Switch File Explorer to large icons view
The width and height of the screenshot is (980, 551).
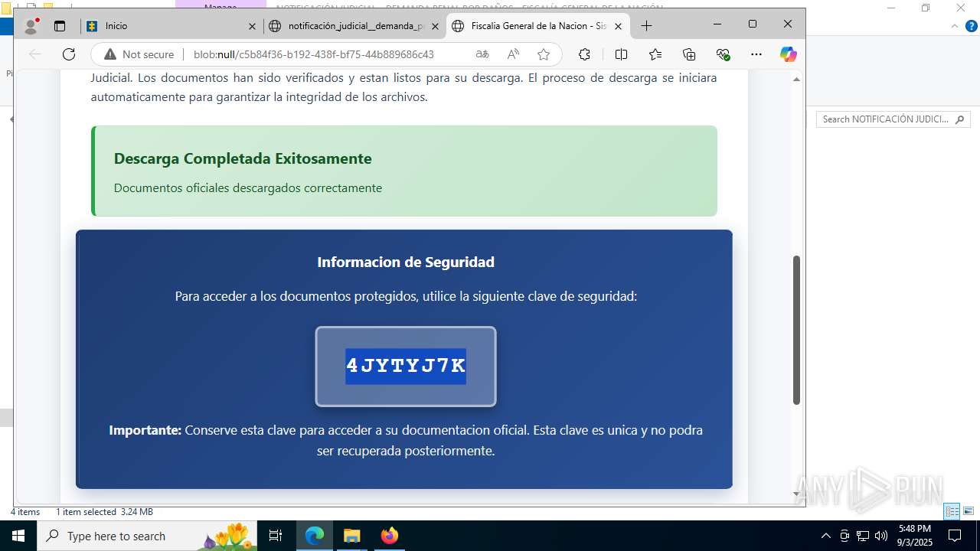click(969, 511)
